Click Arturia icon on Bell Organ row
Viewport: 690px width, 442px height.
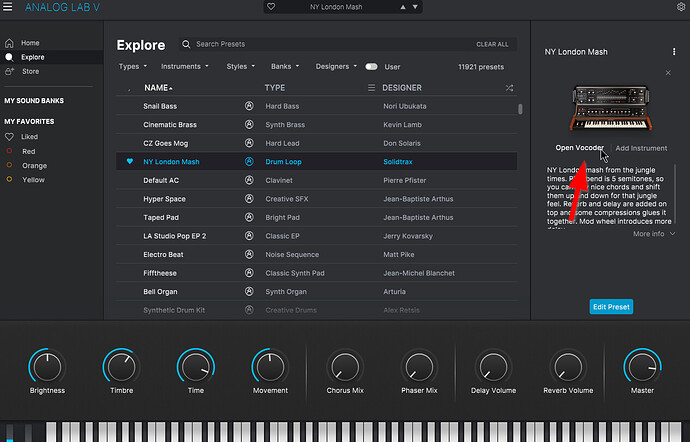(249, 291)
